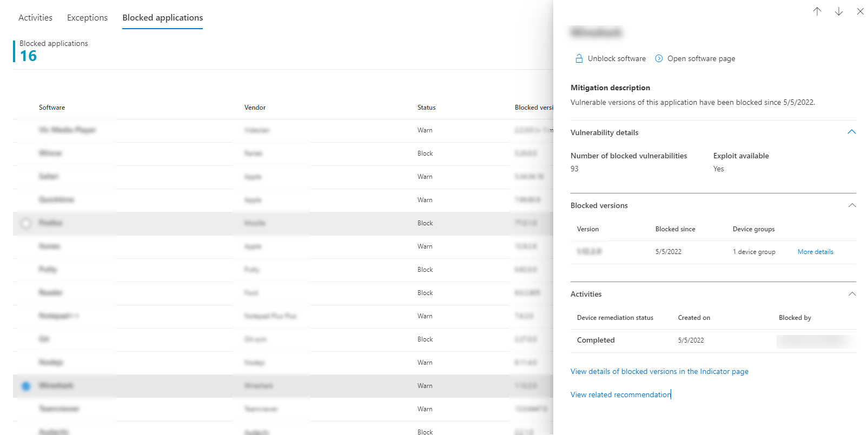Click the Completed remediation status cell

click(x=595, y=340)
